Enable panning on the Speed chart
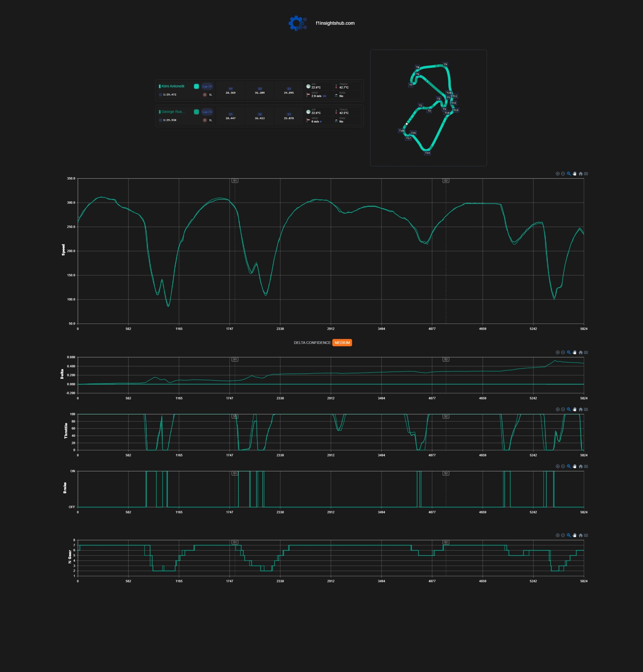This screenshot has width=643, height=672. tap(574, 174)
